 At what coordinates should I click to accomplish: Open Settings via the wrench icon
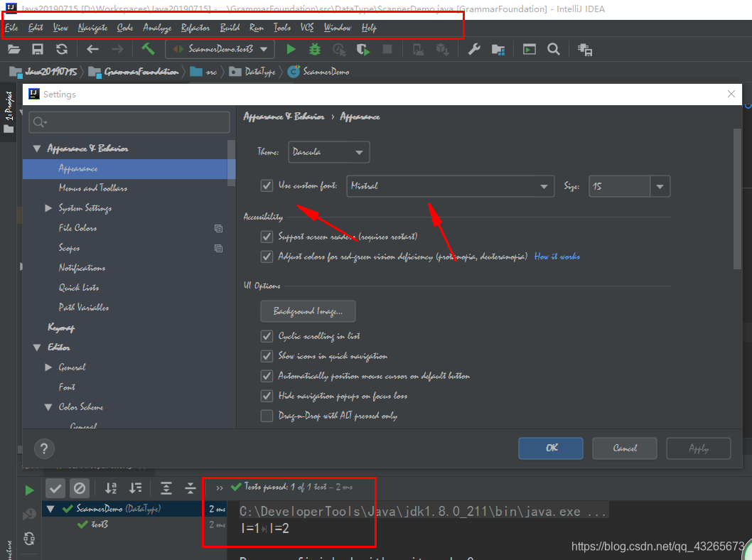[474, 49]
